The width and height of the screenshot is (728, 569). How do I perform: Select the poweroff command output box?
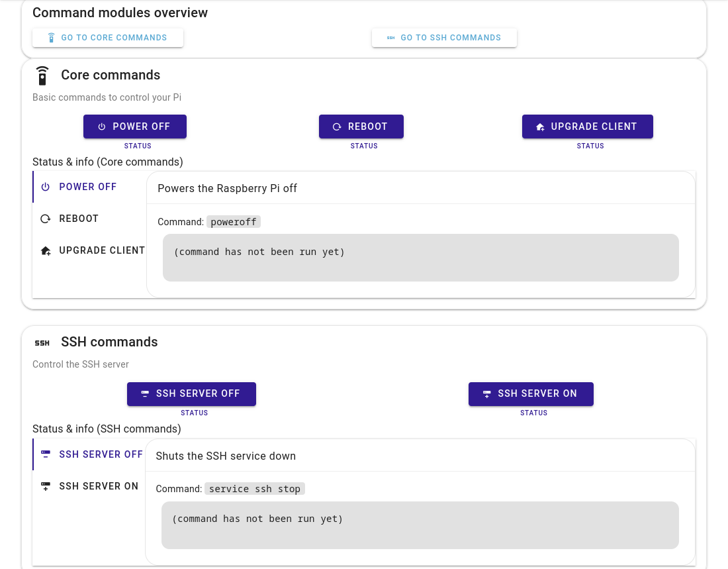coord(420,258)
